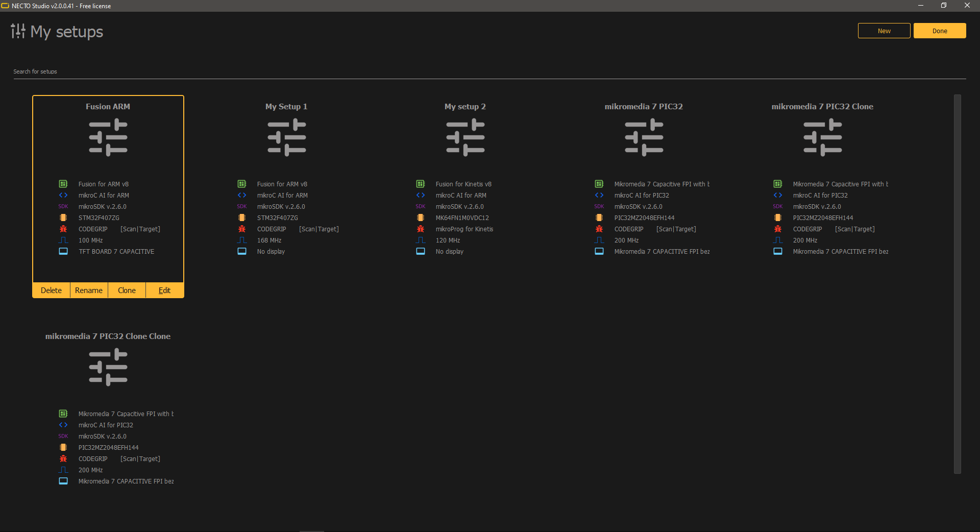This screenshot has width=980, height=532.
Task: Click the vertical scrollbar of the setups list
Action: (958, 284)
